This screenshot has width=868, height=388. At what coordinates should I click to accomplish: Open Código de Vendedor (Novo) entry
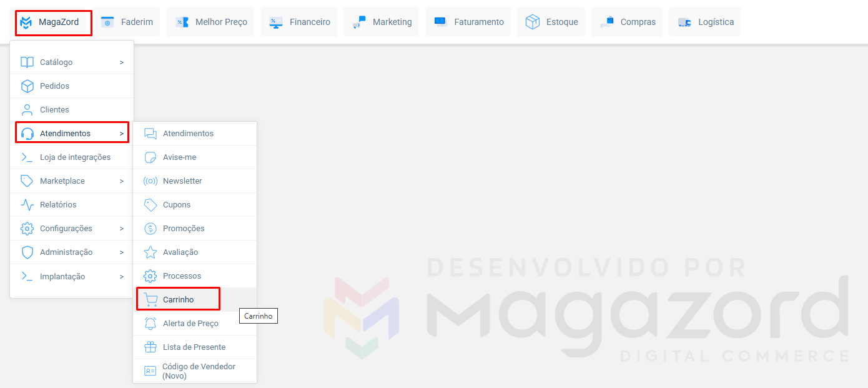click(195, 371)
